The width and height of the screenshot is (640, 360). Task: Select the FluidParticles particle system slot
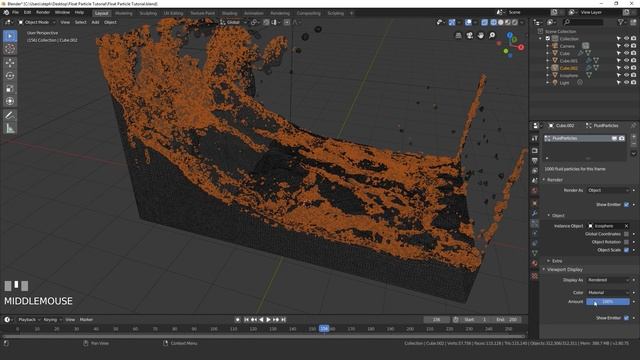pyautogui.click(x=584, y=138)
